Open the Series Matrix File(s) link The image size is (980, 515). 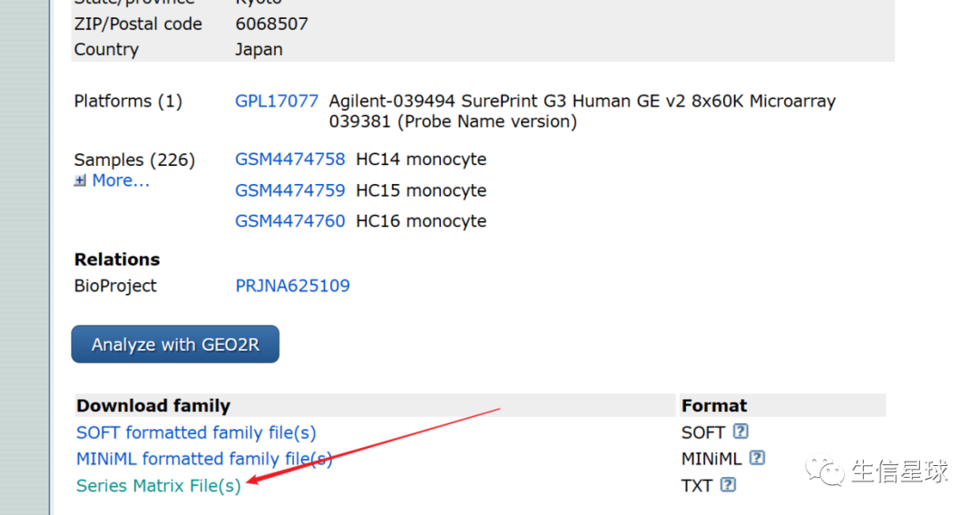click(x=159, y=486)
